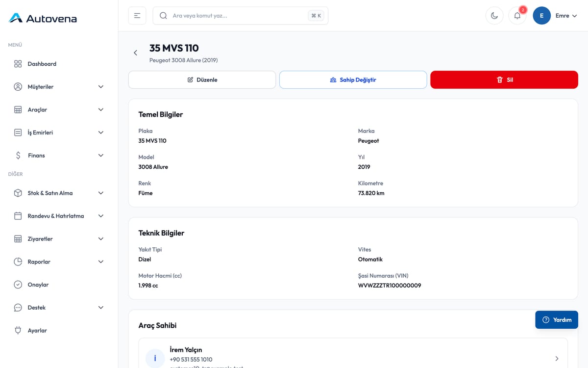Click the Ziyaretler table icon
Screen dimensions: 588x368
click(x=18, y=239)
